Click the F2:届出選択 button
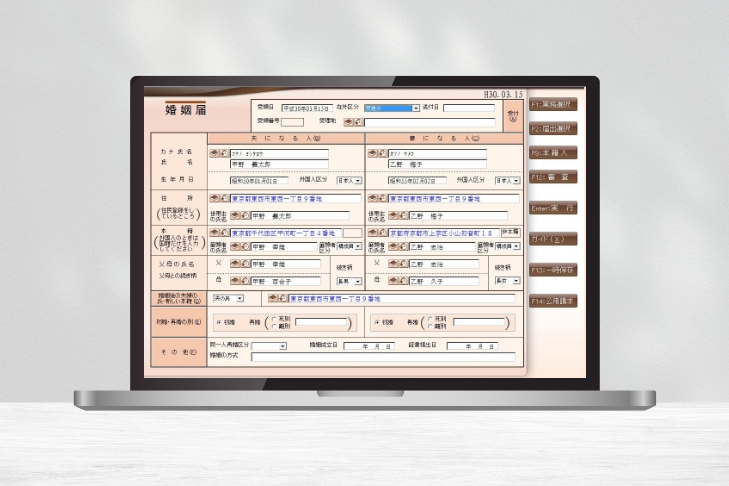 [x=553, y=128]
